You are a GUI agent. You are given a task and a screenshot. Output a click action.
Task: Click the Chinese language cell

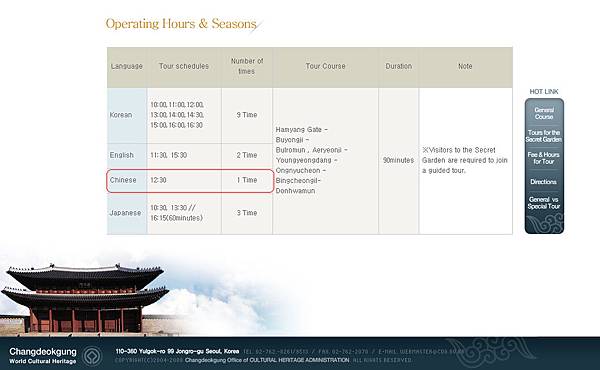(x=127, y=180)
